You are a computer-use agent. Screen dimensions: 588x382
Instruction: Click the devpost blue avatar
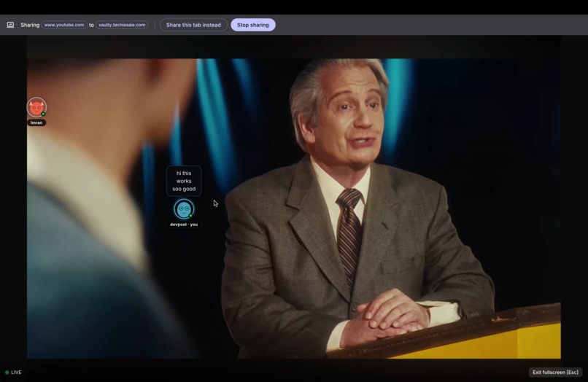coord(184,208)
